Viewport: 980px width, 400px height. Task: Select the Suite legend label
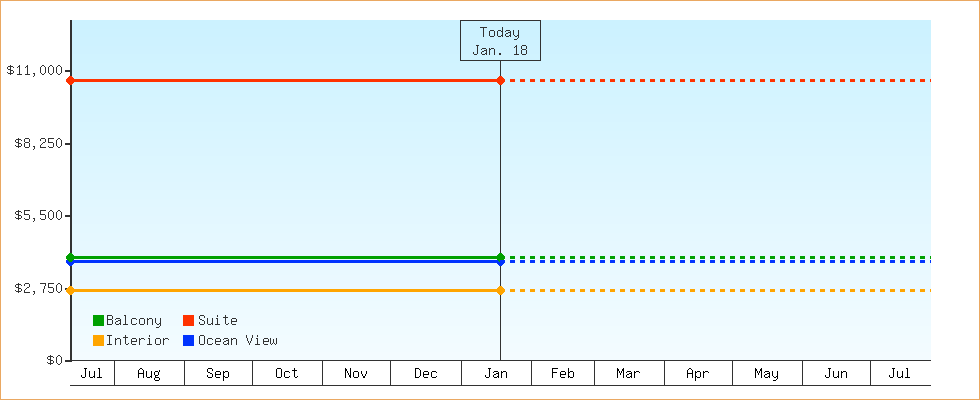[x=217, y=321]
